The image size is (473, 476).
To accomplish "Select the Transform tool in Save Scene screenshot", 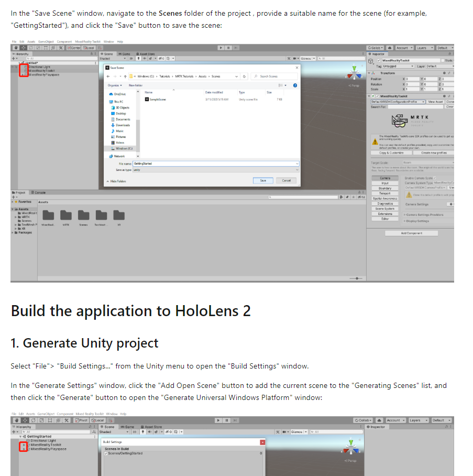I will point(53,48).
